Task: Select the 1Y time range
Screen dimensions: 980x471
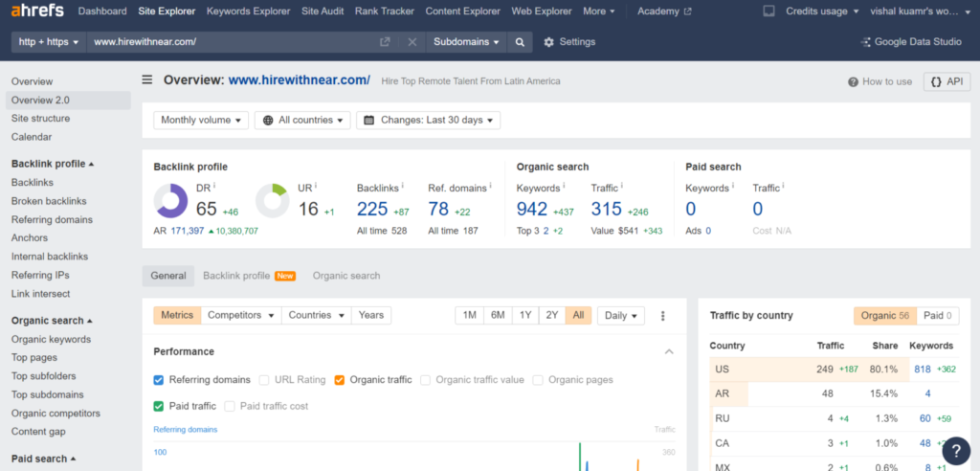Action: 525,315
